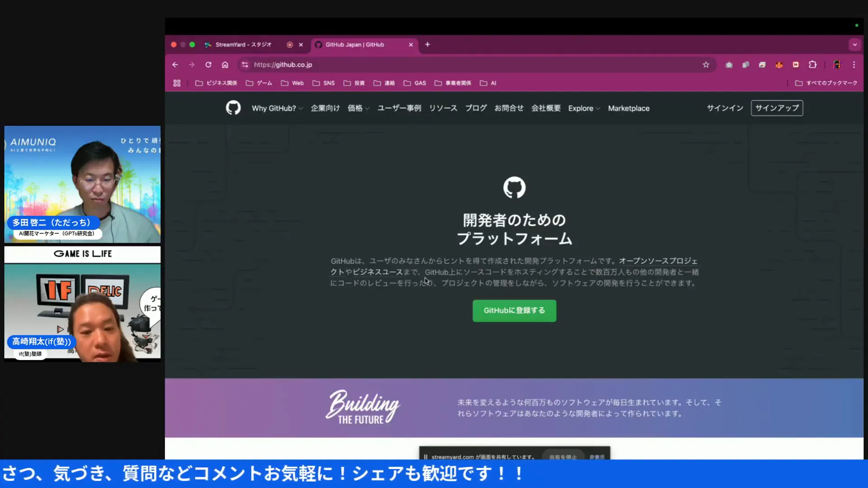Click the recording indicator on the StreamYard tab
The width and height of the screenshot is (868, 488).
tap(290, 45)
